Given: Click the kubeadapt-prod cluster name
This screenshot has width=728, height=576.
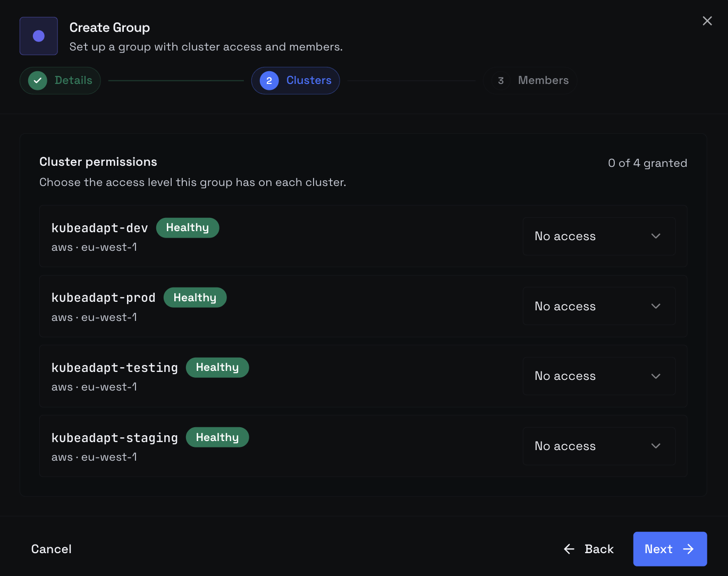Looking at the screenshot, I should click(x=103, y=298).
